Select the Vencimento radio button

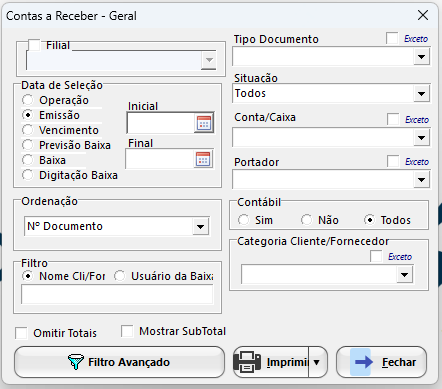tap(28, 130)
